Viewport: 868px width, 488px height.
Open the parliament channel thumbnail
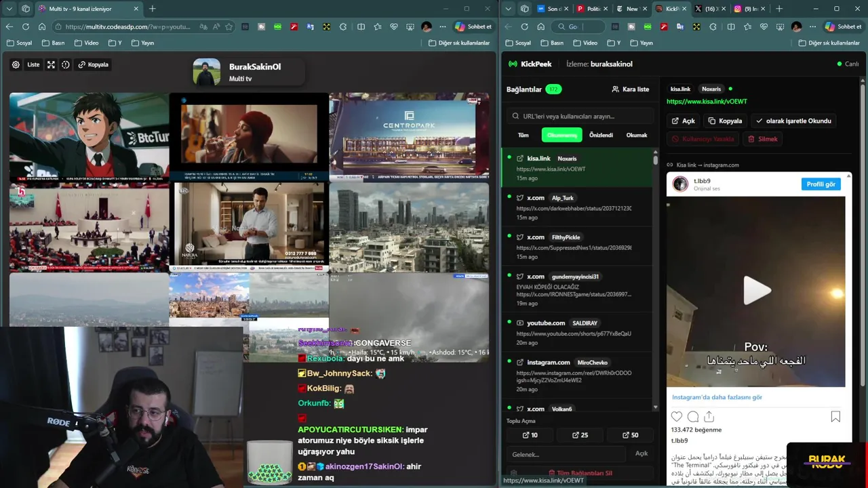coord(89,227)
